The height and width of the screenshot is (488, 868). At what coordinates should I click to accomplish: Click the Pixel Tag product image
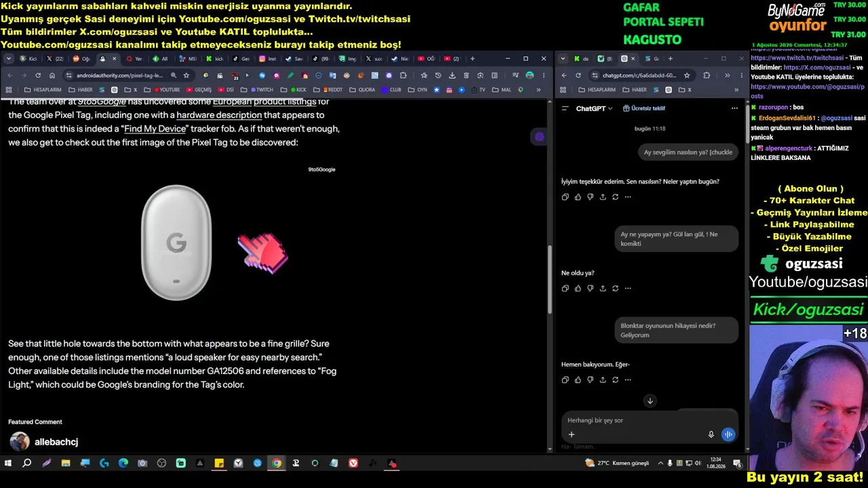tap(176, 242)
